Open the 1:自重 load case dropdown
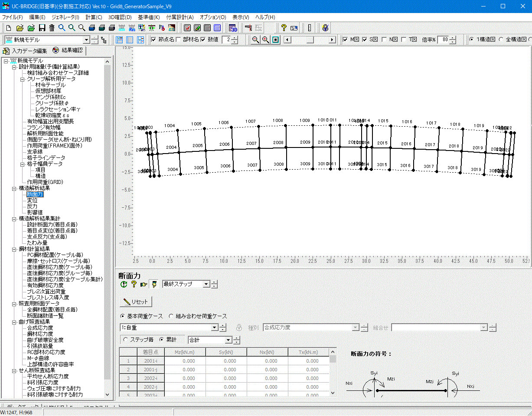 [x=214, y=328]
